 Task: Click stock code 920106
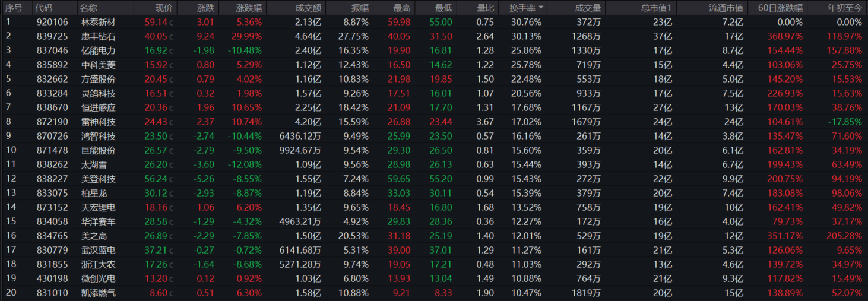52,22
